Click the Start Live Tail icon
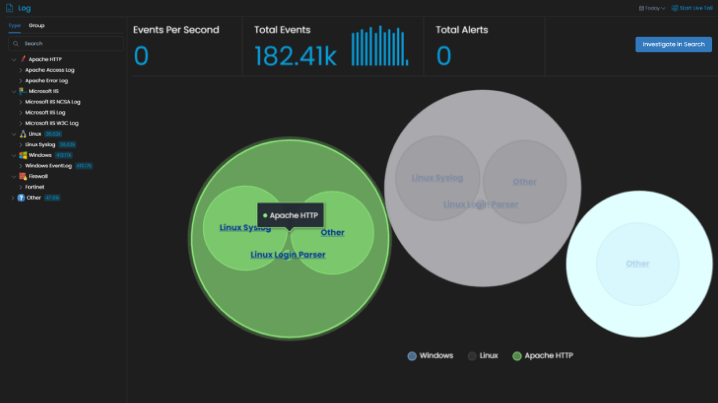 click(673, 7)
